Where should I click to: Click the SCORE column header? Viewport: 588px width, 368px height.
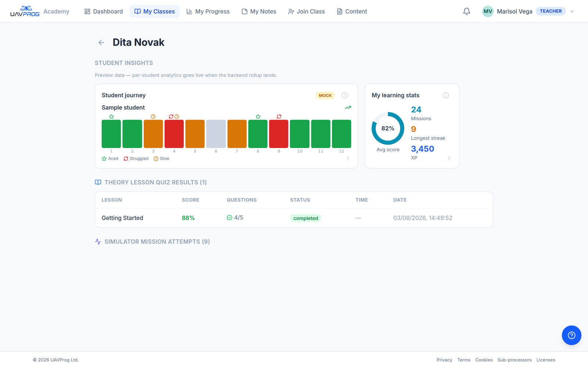click(x=190, y=200)
